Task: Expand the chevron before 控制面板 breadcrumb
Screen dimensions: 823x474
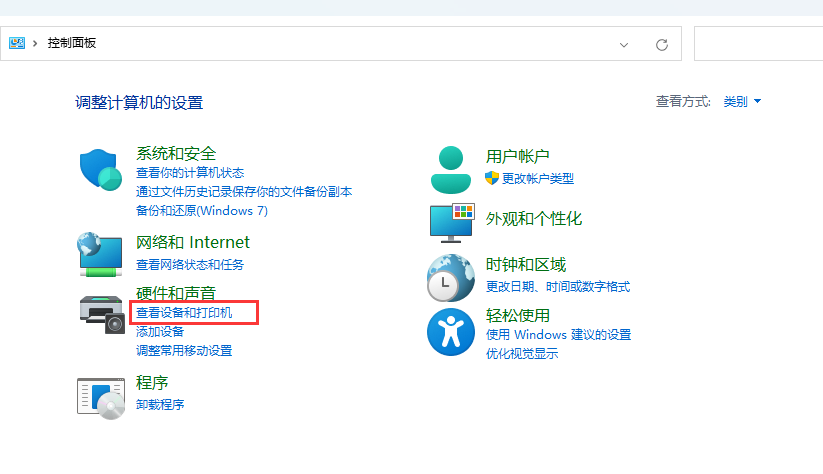Action: click(x=36, y=43)
